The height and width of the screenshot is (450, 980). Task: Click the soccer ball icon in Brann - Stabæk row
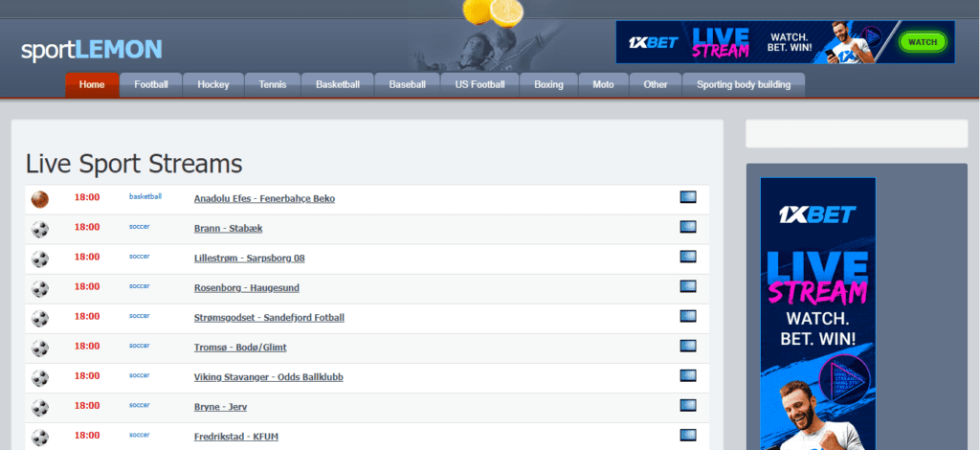coord(40,230)
